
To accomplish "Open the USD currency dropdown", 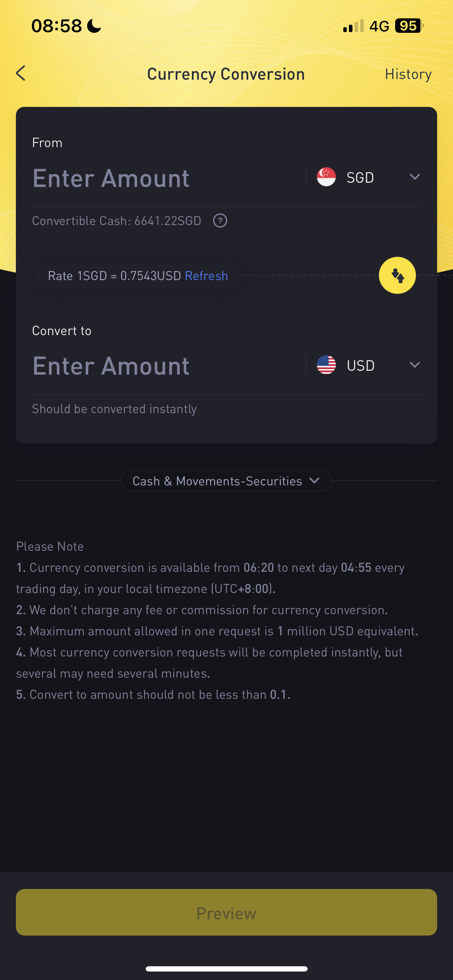I will tap(415, 365).
